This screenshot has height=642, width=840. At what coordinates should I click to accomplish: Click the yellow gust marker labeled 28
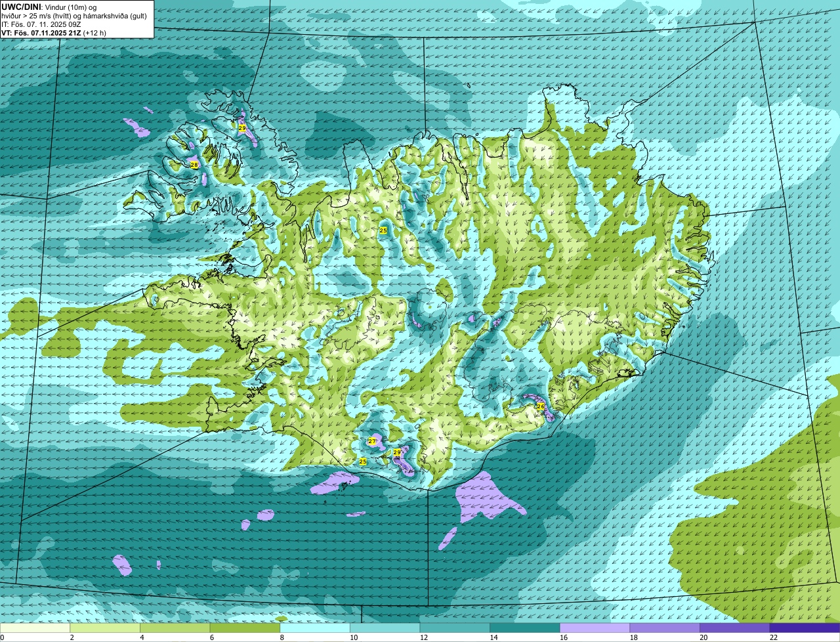[x=194, y=165]
